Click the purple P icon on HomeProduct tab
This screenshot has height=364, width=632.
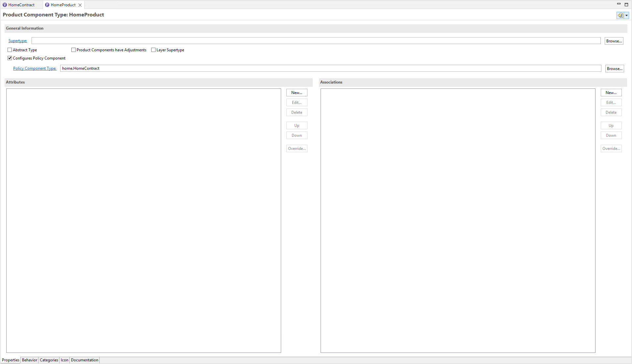click(x=48, y=5)
